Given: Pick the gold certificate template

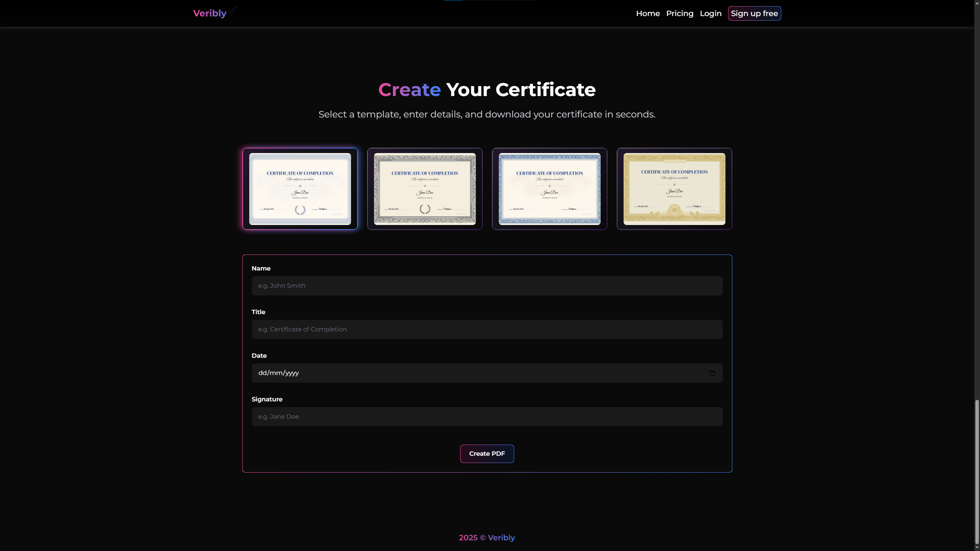Looking at the screenshot, I should point(674,189).
